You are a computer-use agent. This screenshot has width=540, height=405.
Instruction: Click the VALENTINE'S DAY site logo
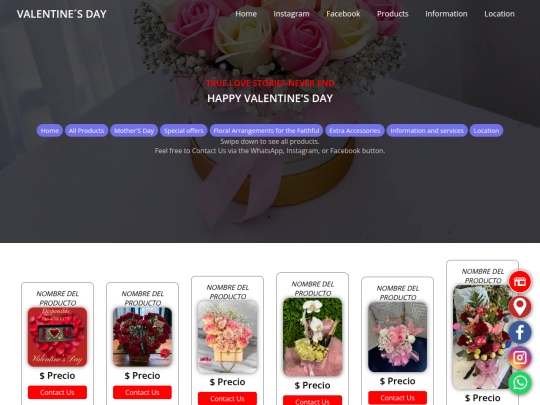[62, 14]
